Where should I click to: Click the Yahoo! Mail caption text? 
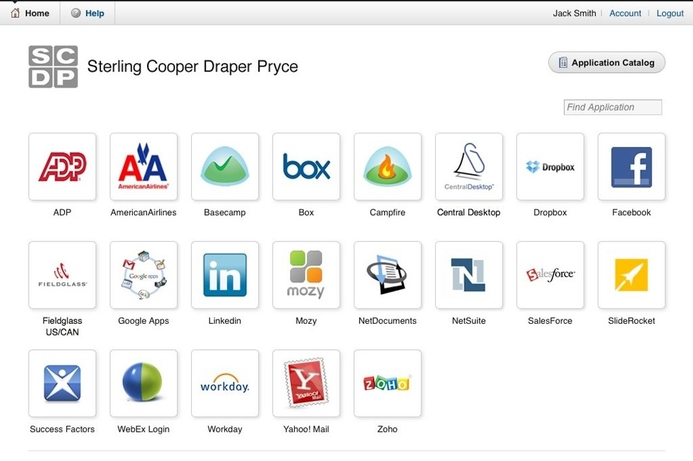click(306, 429)
